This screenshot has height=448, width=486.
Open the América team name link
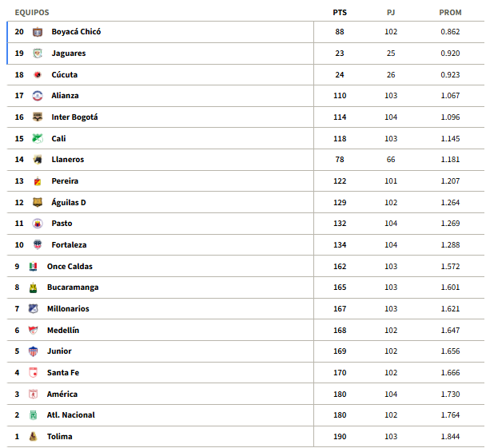[x=62, y=394]
